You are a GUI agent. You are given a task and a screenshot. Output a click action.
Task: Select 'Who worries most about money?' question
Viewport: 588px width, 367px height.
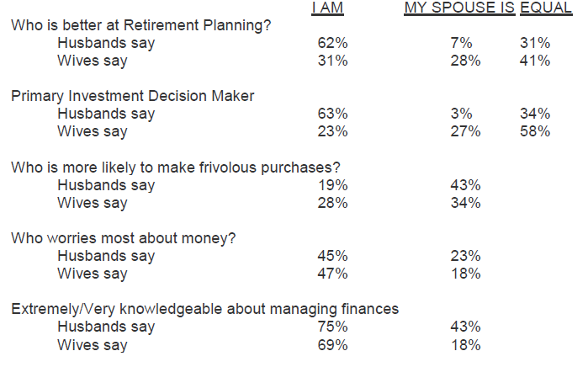123,238
